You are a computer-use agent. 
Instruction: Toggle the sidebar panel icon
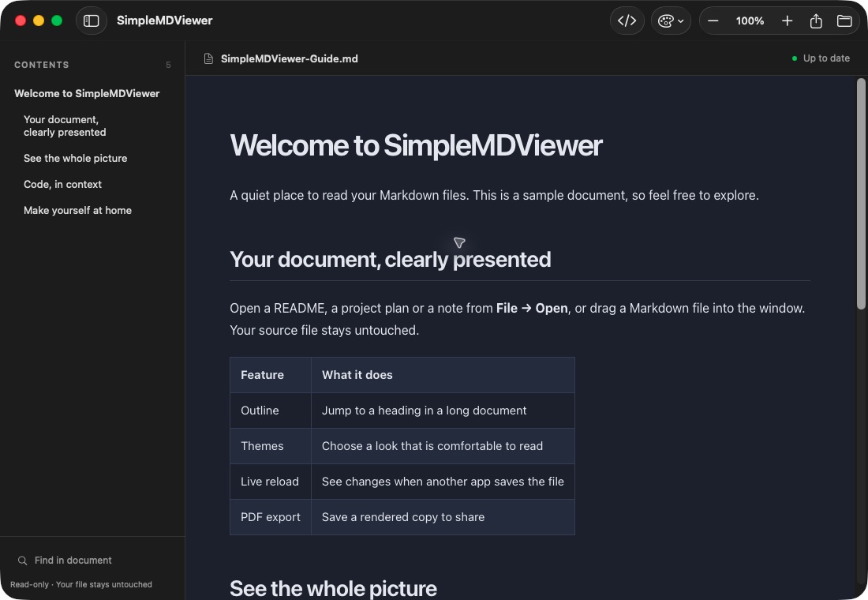tap(92, 21)
